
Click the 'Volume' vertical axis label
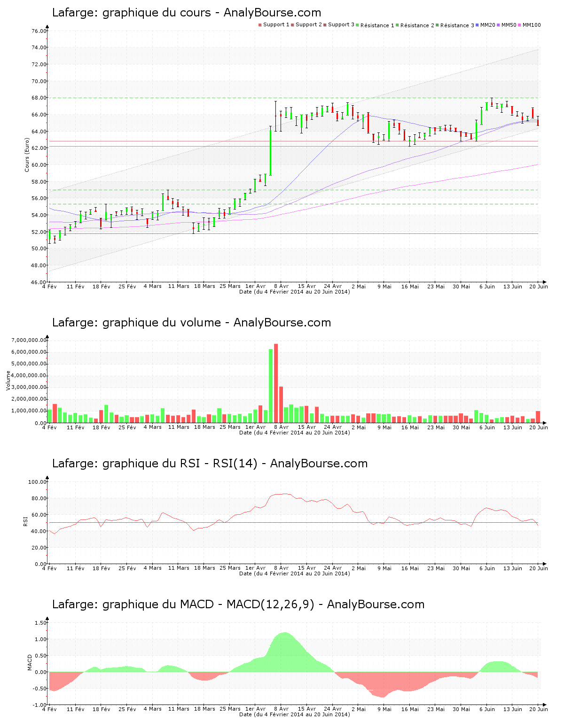pyautogui.click(x=8, y=380)
